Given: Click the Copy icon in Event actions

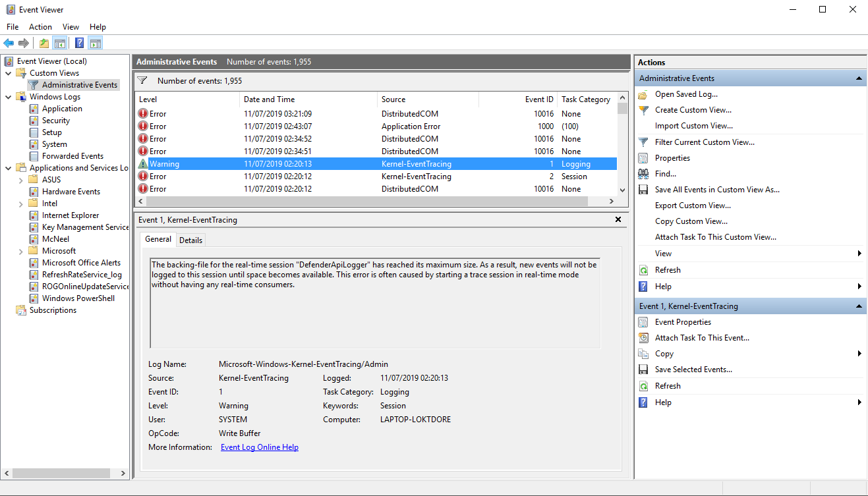Looking at the screenshot, I should point(643,354).
